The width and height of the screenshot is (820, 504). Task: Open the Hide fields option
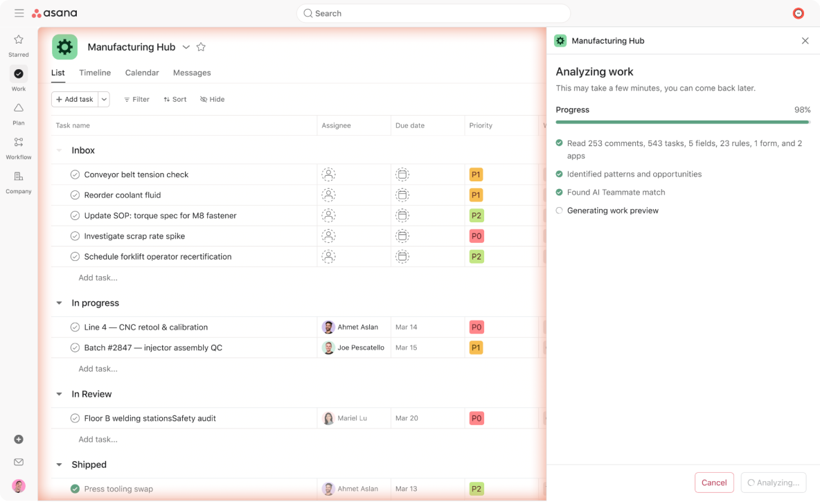213,99
